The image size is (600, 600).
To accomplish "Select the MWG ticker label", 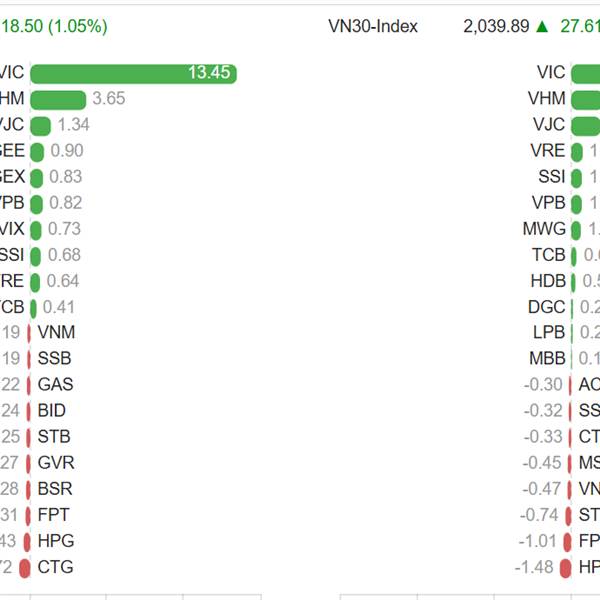I will click(x=544, y=229).
